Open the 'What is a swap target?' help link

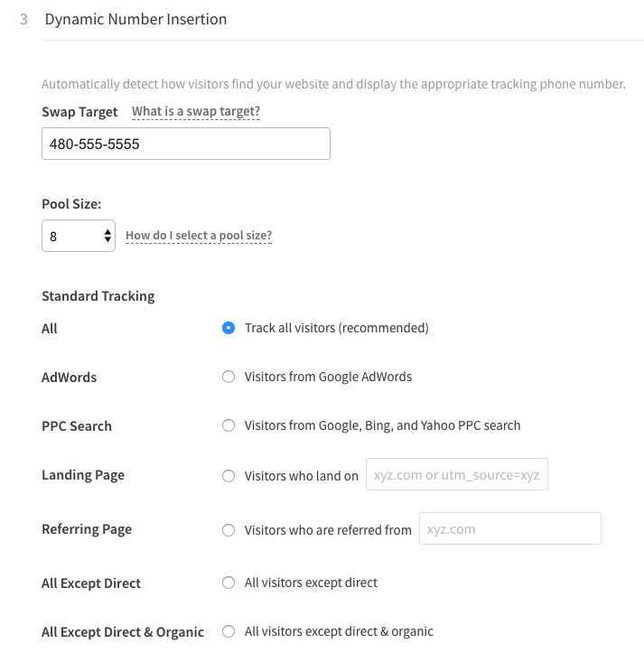point(196,111)
